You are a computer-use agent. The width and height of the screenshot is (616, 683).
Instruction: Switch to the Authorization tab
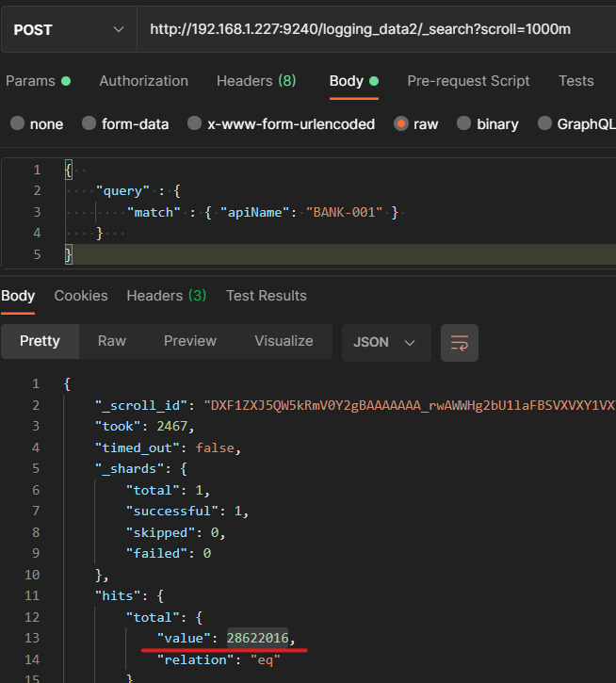(146, 81)
